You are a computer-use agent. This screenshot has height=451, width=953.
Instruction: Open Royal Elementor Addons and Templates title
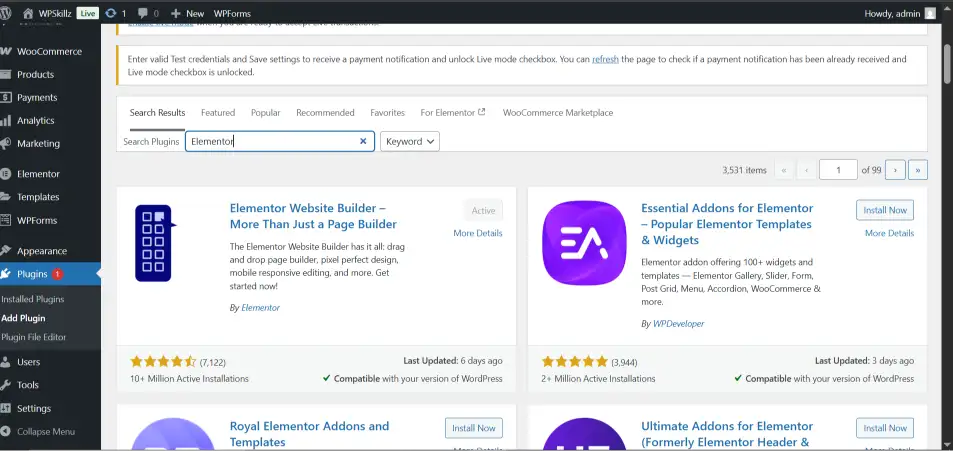pyautogui.click(x=309, y=434)
